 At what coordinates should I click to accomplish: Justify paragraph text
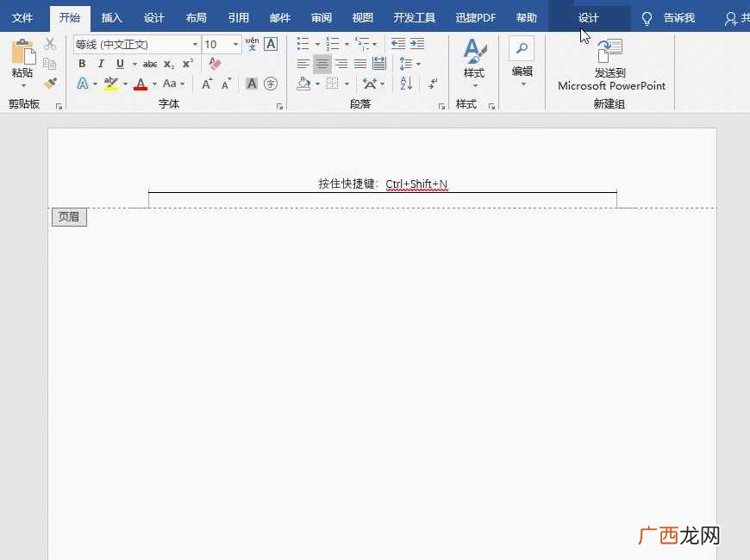pos(360,64)
